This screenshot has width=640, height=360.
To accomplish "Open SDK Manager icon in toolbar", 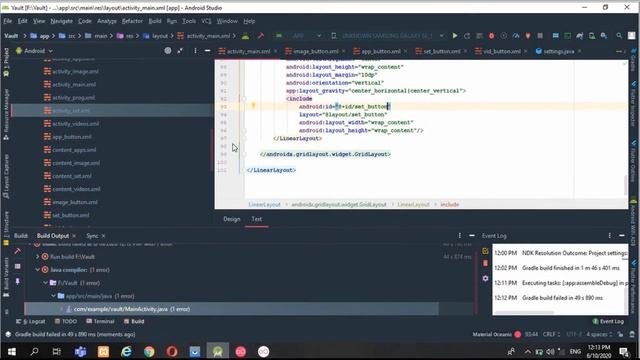I will point(604,36).
